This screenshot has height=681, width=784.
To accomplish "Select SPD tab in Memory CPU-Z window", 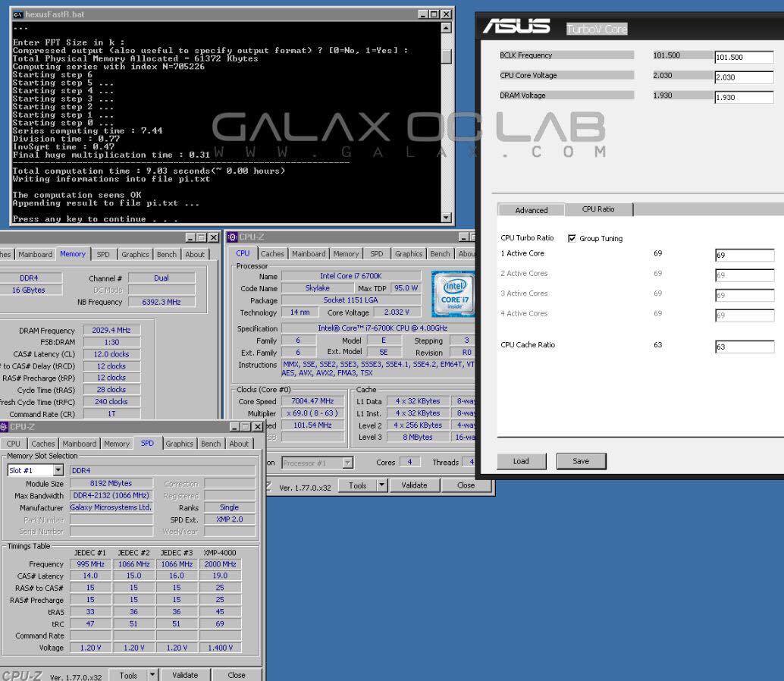I will (x=103, y=255).
